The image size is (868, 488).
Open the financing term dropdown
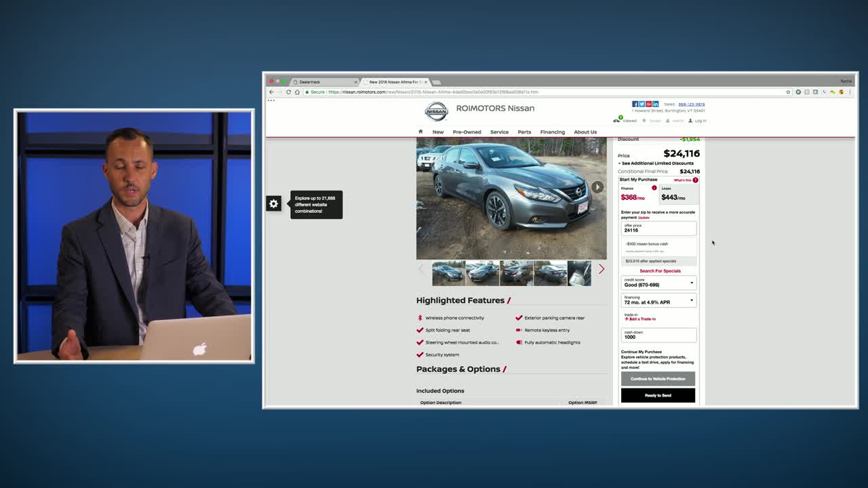click(658, 300)
